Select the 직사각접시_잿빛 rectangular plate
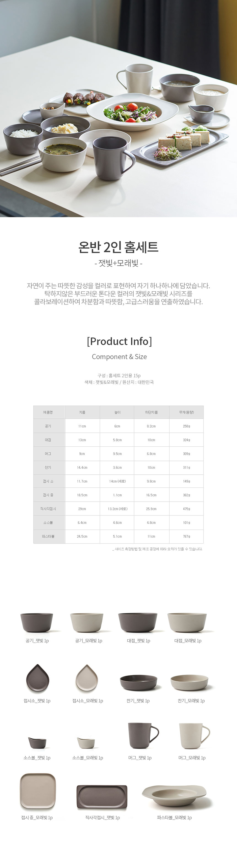 point(102,797)
